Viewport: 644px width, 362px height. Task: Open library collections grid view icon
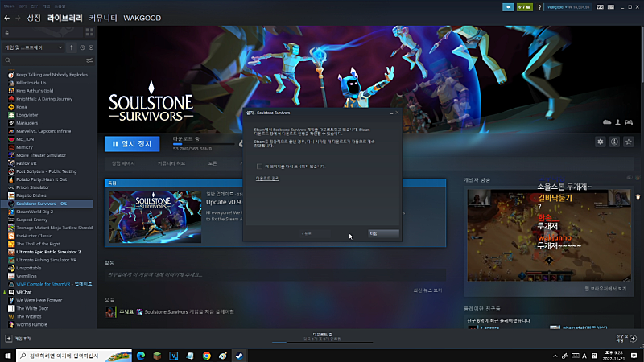coord(89,32)
